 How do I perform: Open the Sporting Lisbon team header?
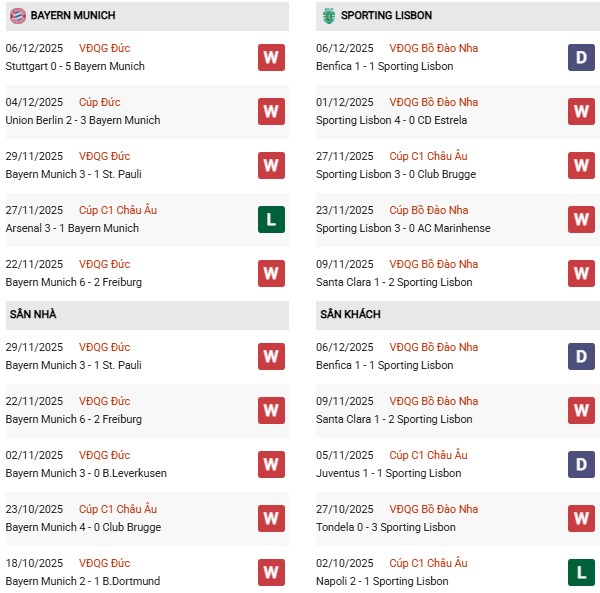(386, 16)
